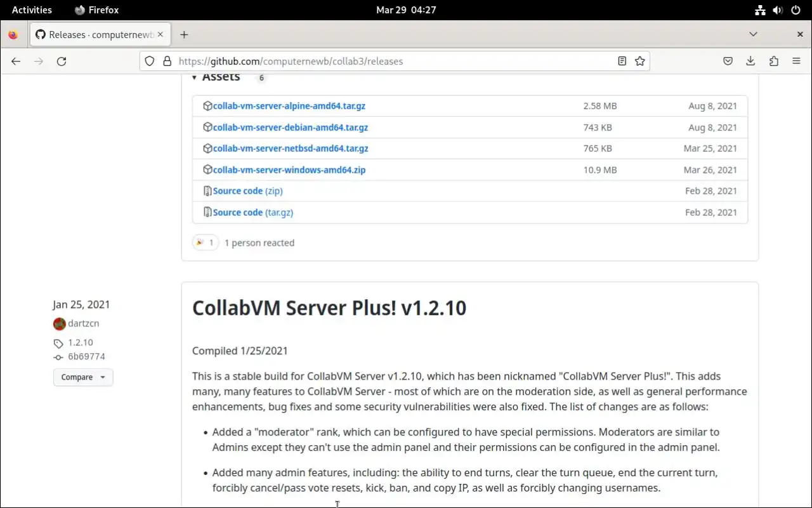The height and width of the screenshot is (508, 812).
Task: Open dartzcn user profile link
Action: (x=84, y=323)
